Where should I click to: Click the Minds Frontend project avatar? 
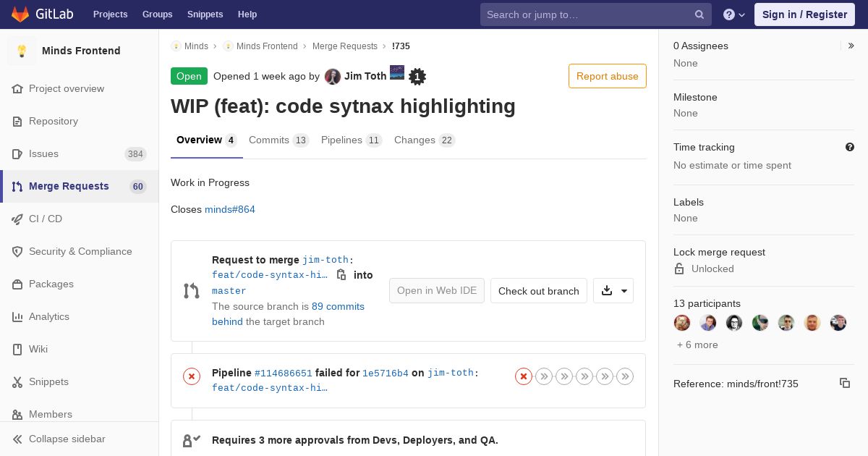click(22, 51)
